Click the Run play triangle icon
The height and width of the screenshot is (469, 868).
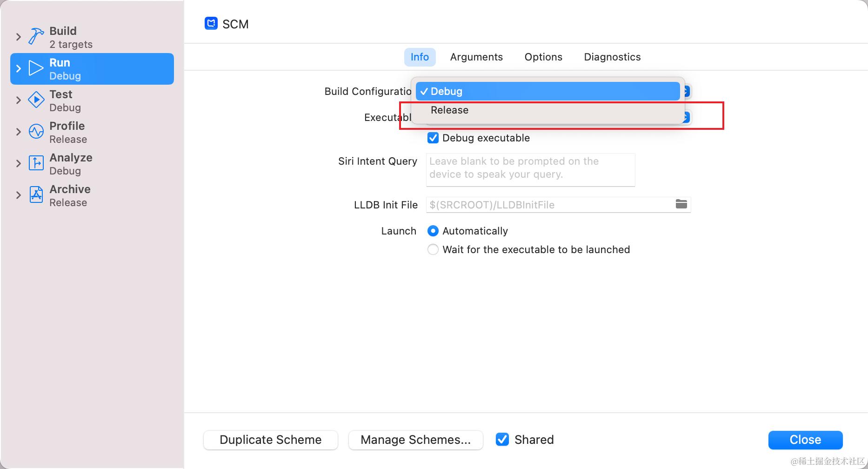[x=36, y=68]
